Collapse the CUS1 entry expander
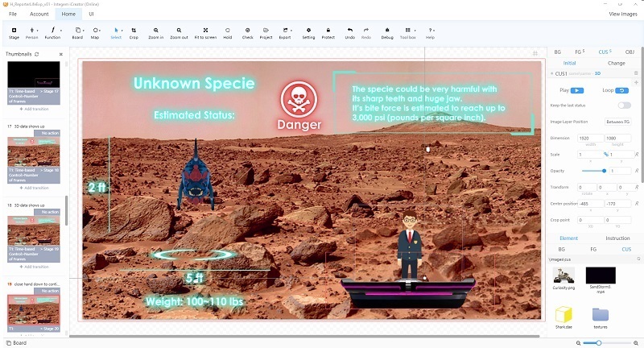Image resolution: width=644 pixels, height=348 pixels. click(551, 73)
